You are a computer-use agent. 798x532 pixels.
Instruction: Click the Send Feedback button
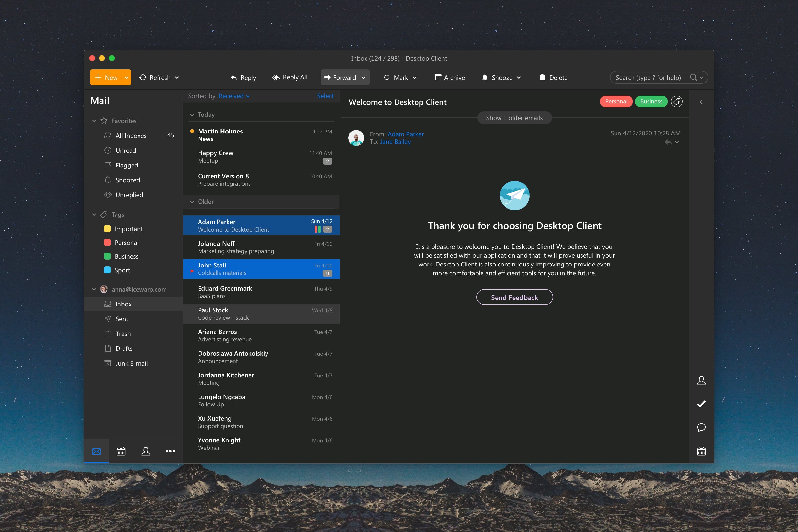click(x=514, y=297)
